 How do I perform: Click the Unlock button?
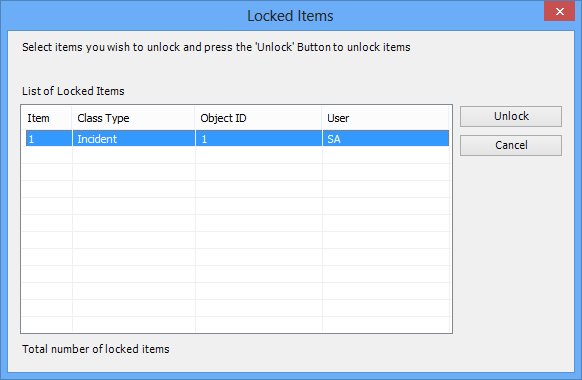coord(511,117)
